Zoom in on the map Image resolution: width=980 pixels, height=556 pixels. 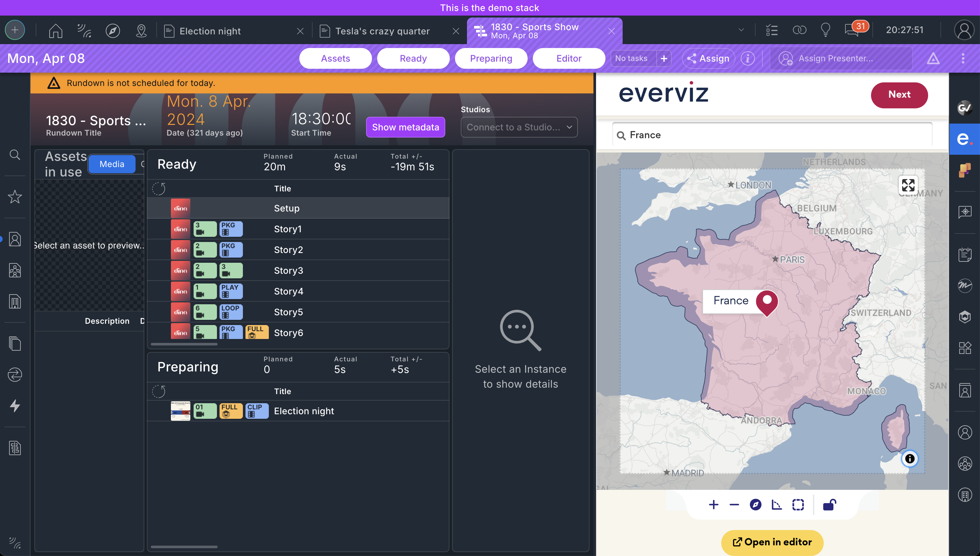[713, 505]
